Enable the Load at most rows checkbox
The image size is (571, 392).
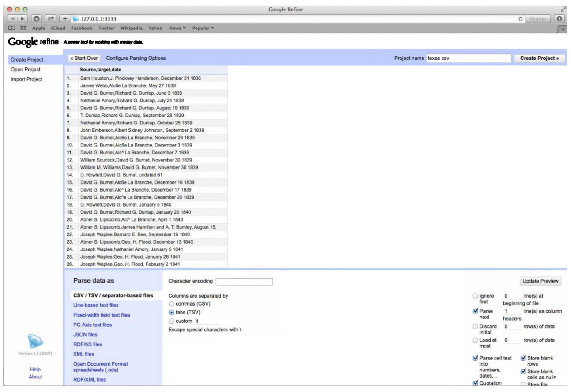pos(475,340)
